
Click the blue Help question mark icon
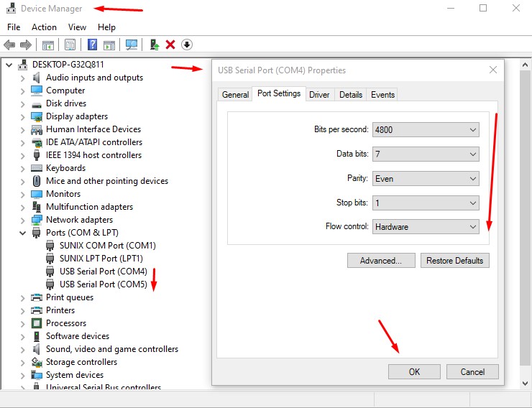[x=92, y=45]
